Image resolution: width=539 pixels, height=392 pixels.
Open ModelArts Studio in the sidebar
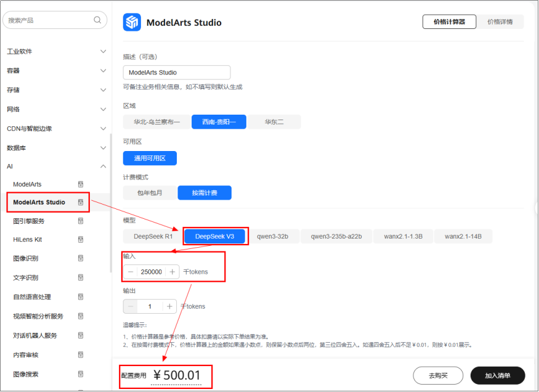pyautogui.click(x=39, y=202)
